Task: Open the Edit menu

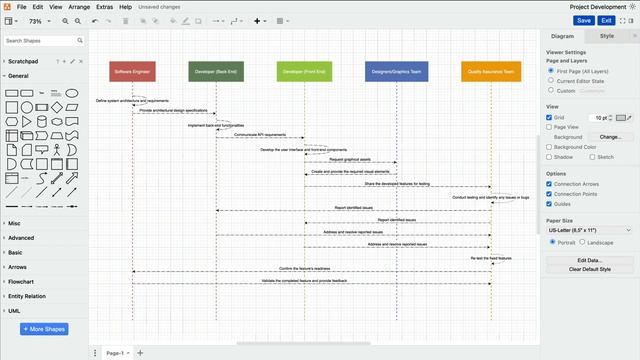Action: coord(38,7)
